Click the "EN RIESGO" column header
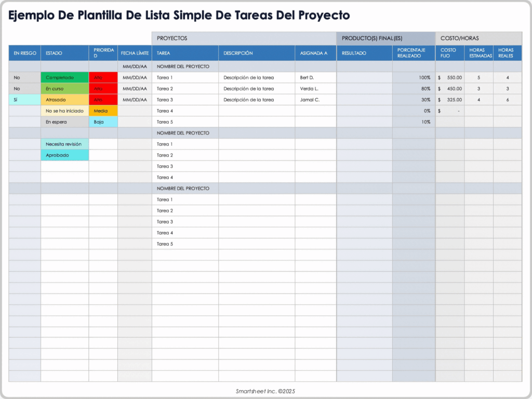This screenshot has width=532, height=399. (24, 53)
